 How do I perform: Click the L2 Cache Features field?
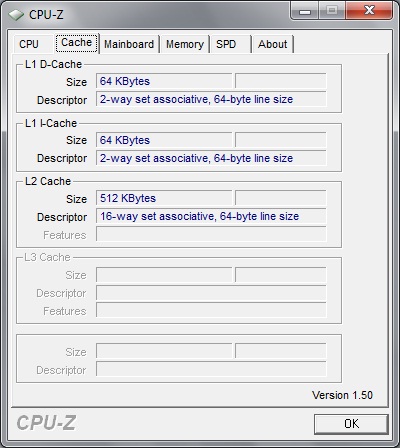pos(211,234)
